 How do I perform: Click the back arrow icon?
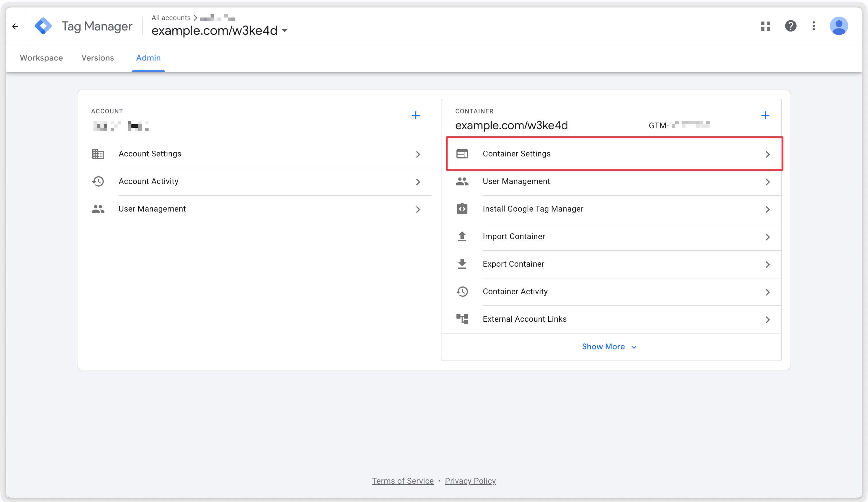point(15,26)
